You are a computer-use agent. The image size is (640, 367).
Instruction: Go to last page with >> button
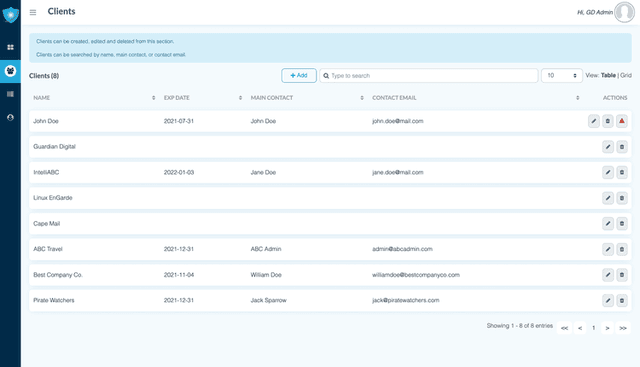pyautogui.click(x=623, y=328)
